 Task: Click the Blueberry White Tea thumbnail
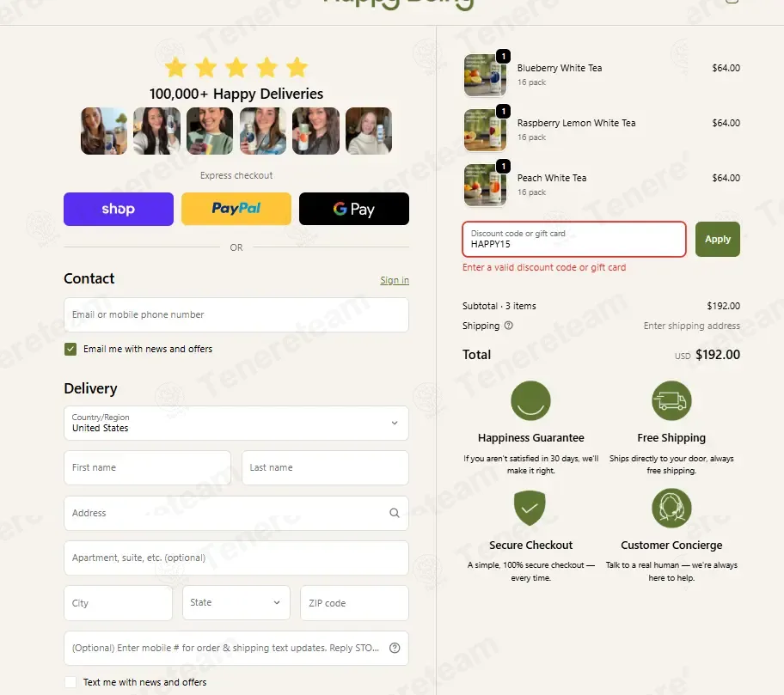485,75
